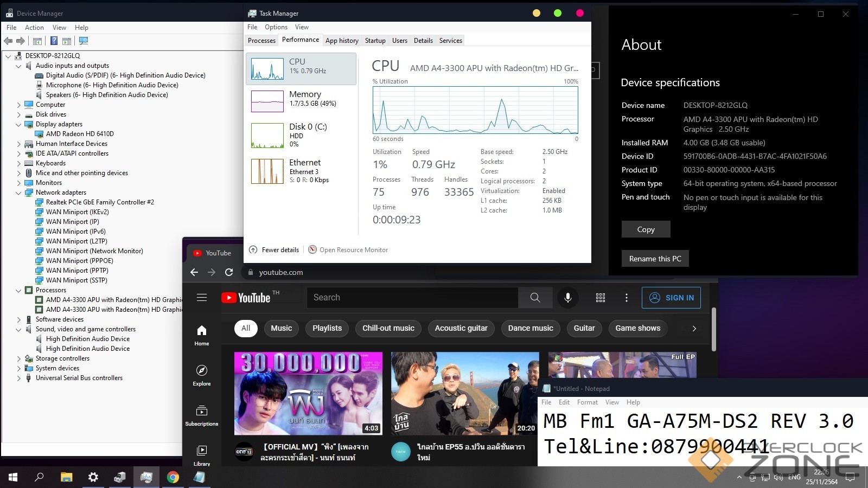Reload the youtube.com page
This screenshot has height=488, width=868.
[x=229, y=272]
